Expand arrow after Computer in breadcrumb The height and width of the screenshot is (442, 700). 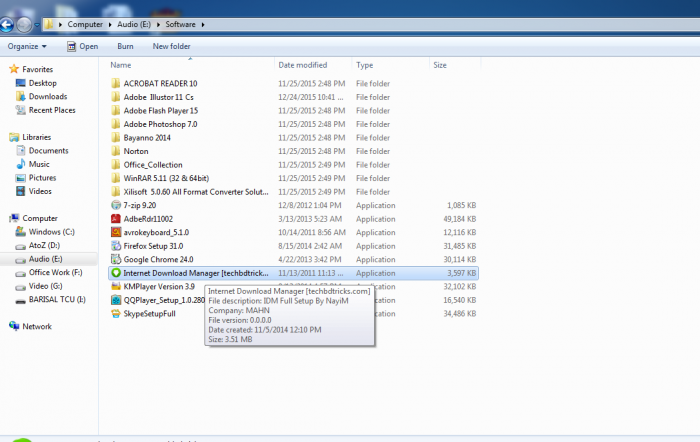[110, 25]
